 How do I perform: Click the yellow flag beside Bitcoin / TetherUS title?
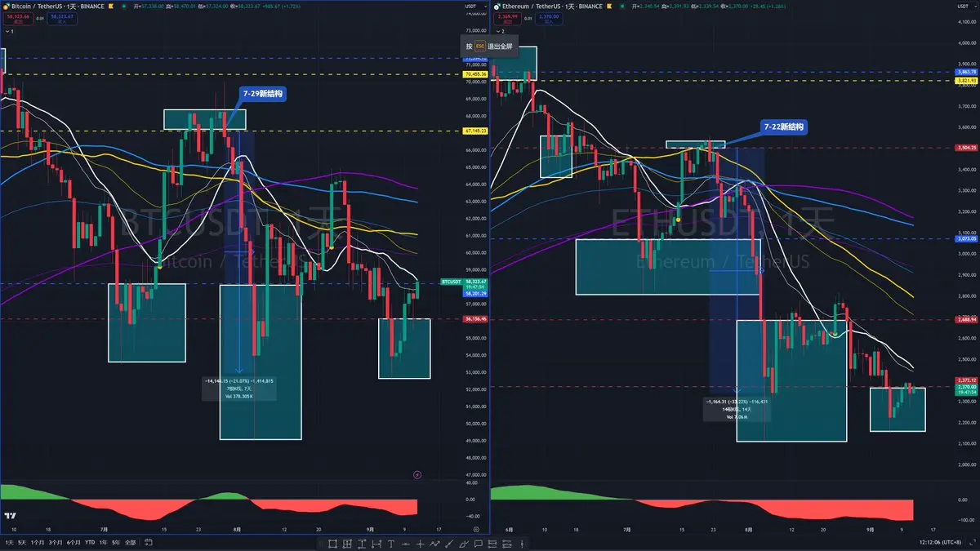(111, 7)
